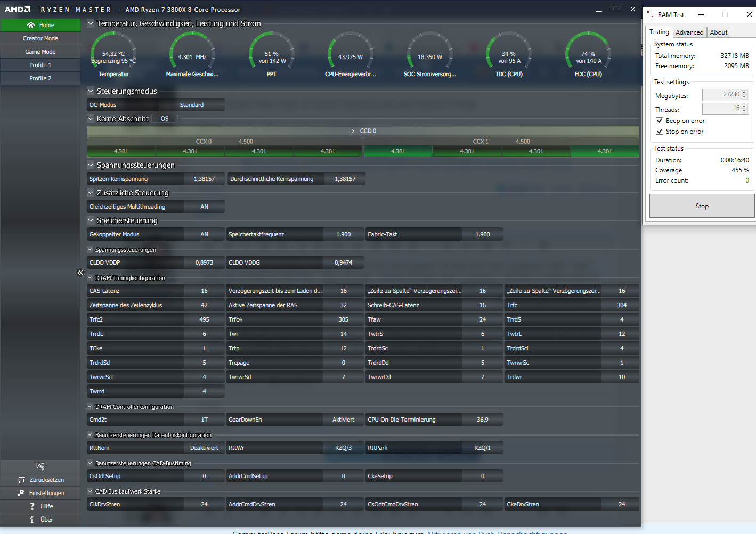Expand the CCD 0 chevron
The image size is (756, 534).
pos(353,130)
